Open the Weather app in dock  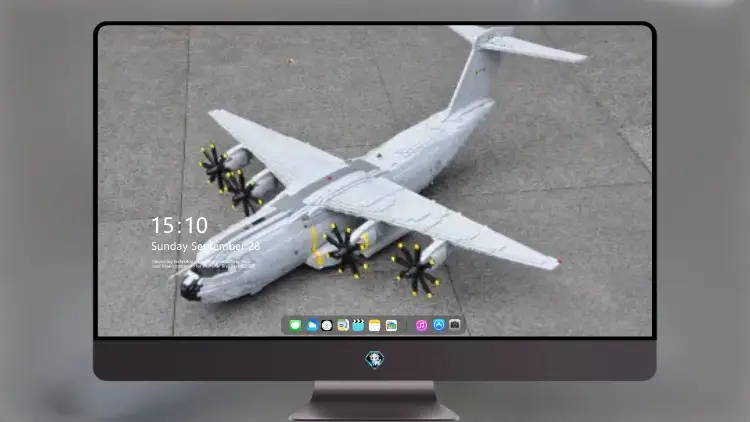coord(311,325)
